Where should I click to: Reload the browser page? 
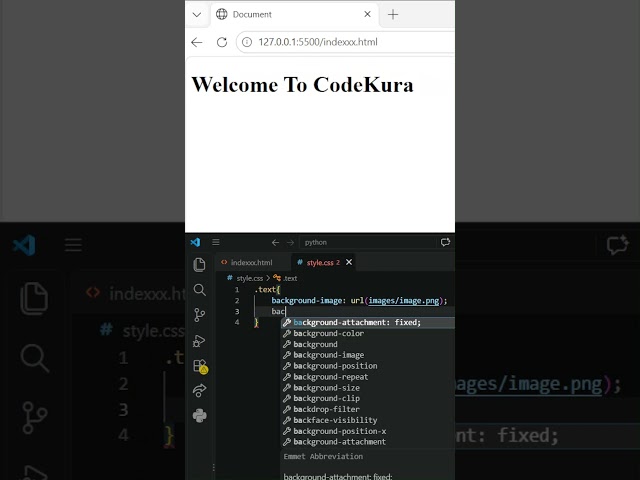(222, 42)
